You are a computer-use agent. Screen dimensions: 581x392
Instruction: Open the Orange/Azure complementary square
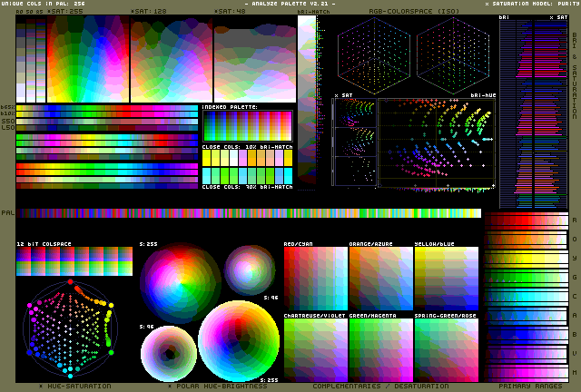coord(381,279)
